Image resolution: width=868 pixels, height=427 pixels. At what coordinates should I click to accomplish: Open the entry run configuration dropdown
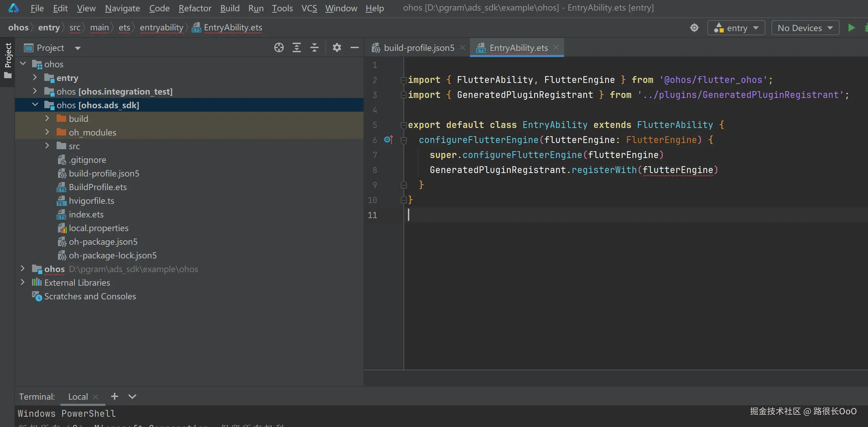coord(736,28)
